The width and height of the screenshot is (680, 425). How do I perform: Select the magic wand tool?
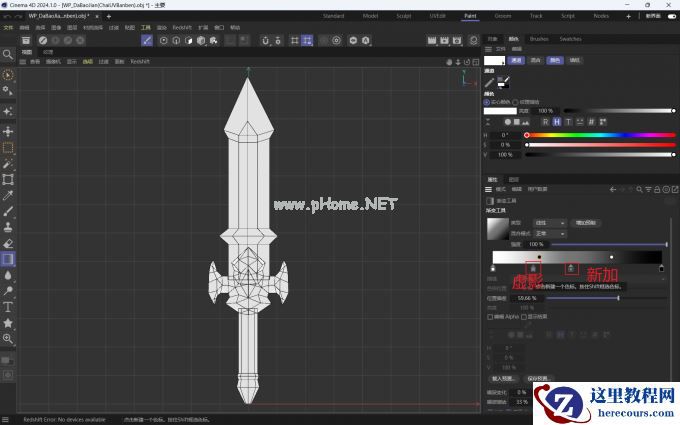[8, 163]
